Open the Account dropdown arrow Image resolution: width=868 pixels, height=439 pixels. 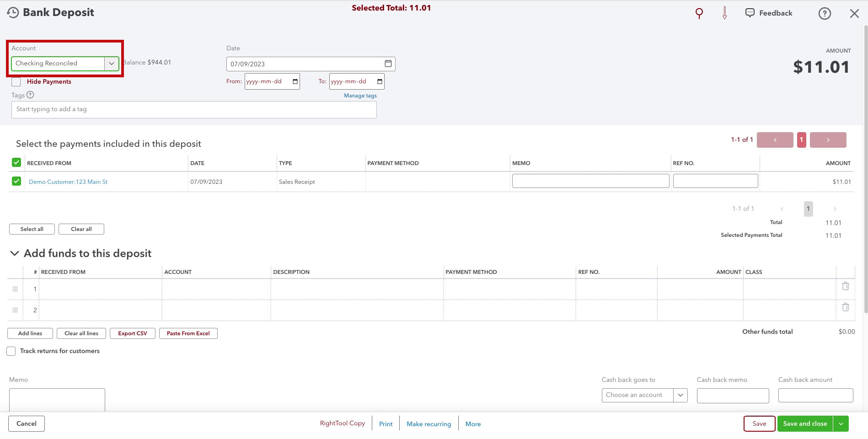[x=112, y=64]
